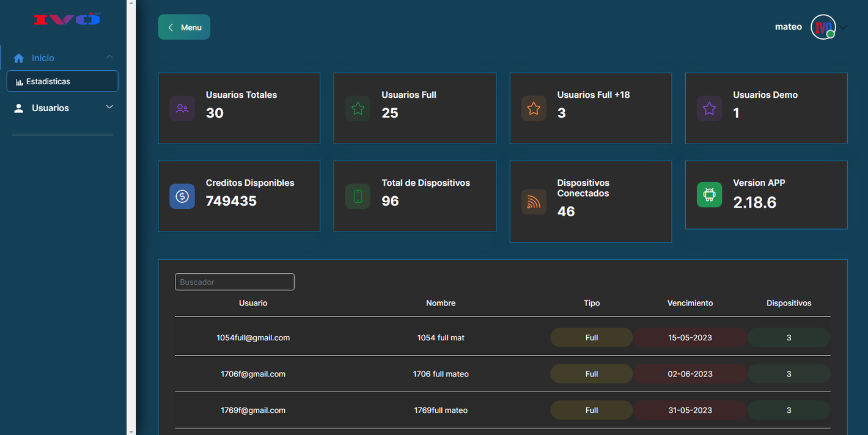Click the Tipo column header

click(x=592, y=303)
